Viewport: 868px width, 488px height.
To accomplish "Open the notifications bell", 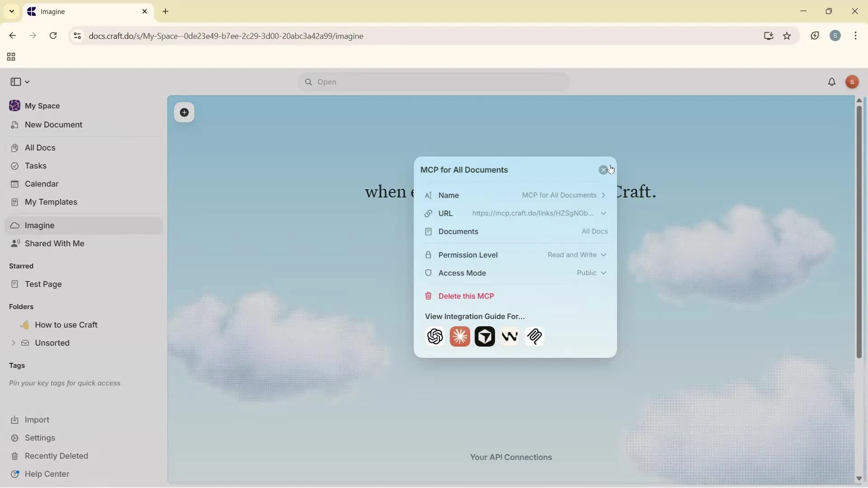I will click(x=831, y=82).
